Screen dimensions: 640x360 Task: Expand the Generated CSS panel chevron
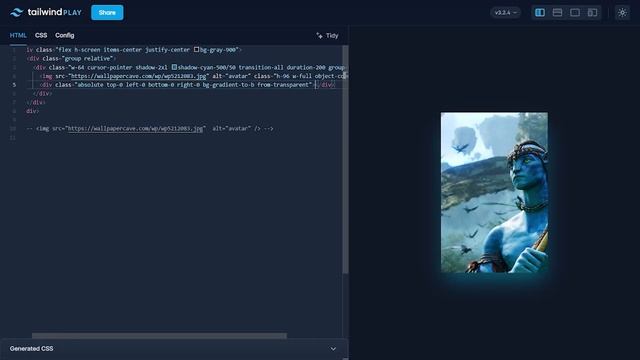[333, 349]
